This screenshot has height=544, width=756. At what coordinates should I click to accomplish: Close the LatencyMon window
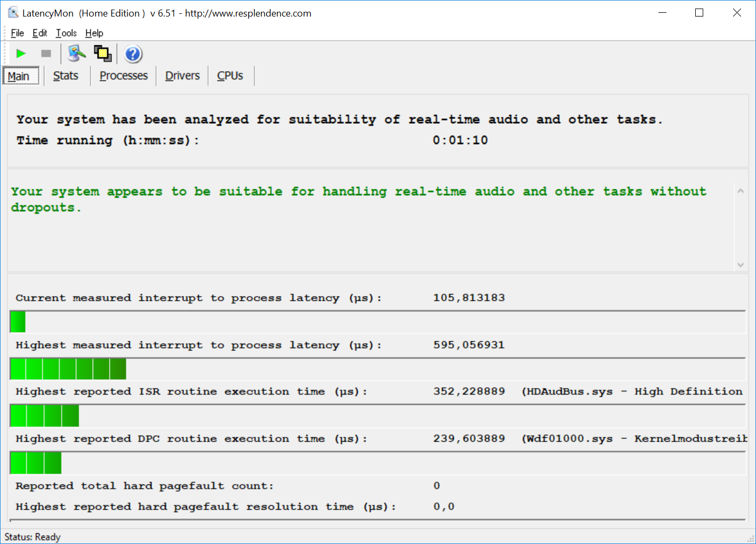pyautogui.click(x=737, y=13)
